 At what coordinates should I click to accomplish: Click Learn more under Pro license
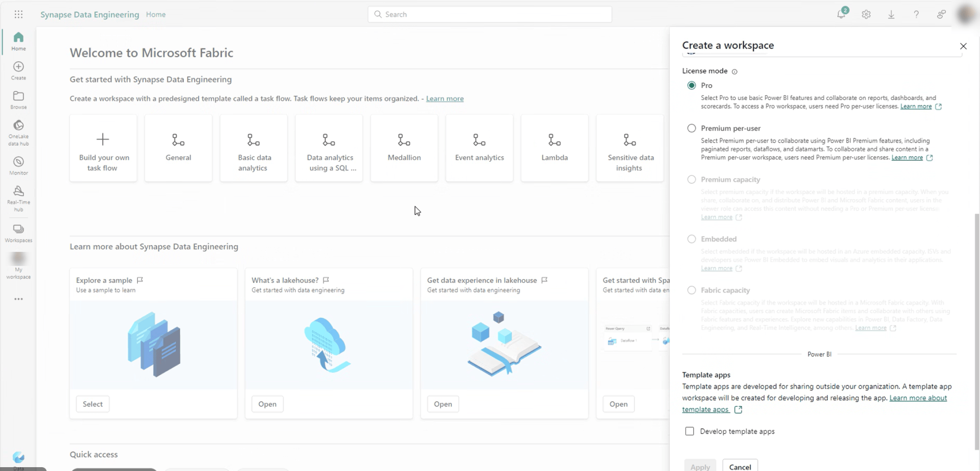point(916,106)
